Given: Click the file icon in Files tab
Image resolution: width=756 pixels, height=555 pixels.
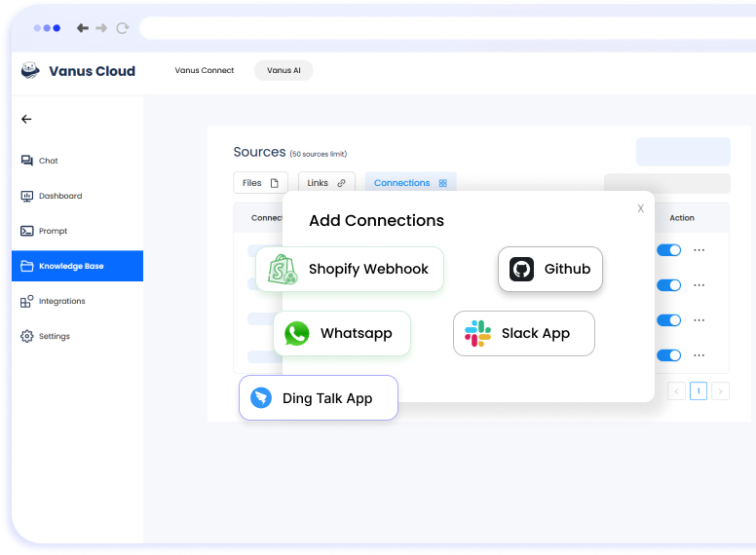Looking at the screenshot, I should tap(275, 183).
